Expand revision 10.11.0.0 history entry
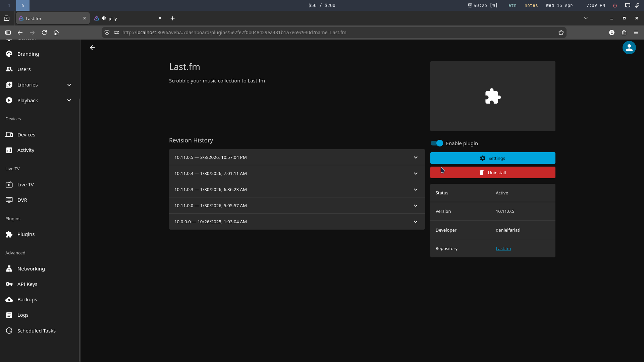Viewport: 644px width, 362px height. click(x=297, y=205)
